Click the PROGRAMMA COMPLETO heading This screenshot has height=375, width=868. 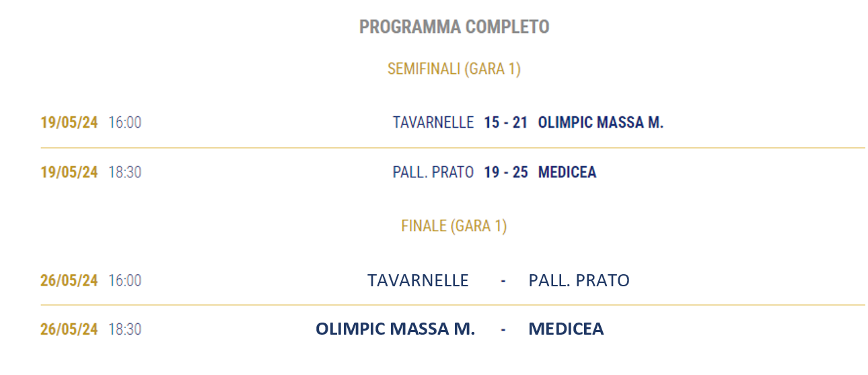point(454,27)
